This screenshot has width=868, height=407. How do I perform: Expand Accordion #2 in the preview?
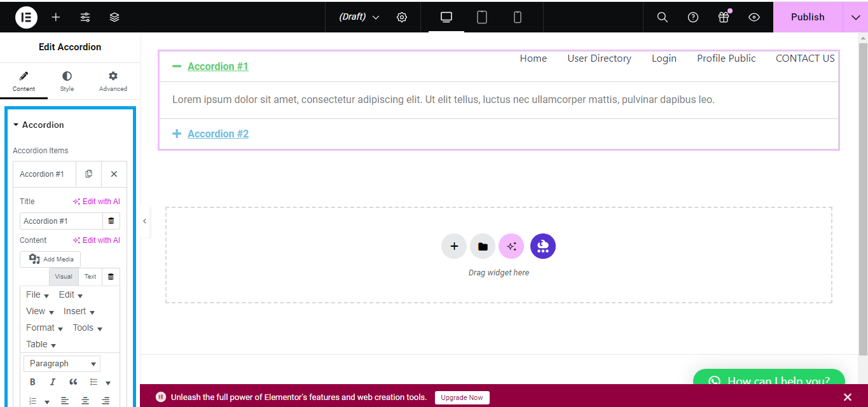[217, 134]
